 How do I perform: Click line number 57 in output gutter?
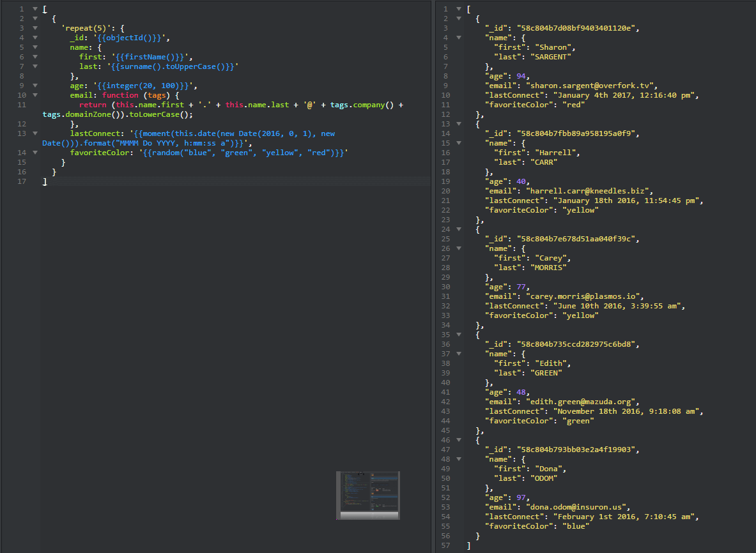[446, 545]
